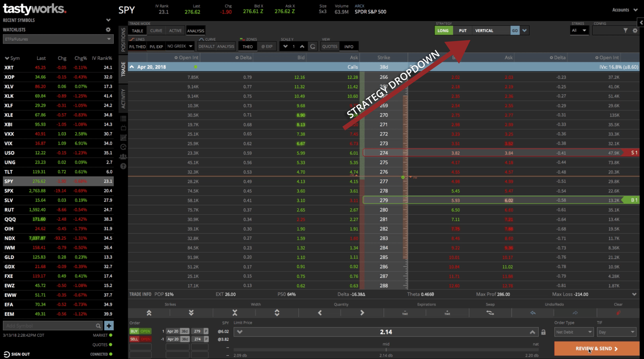Expand the Trade Info chevron
The width and height of the screenshot is (644, 359).
click(x=634, y=294)
